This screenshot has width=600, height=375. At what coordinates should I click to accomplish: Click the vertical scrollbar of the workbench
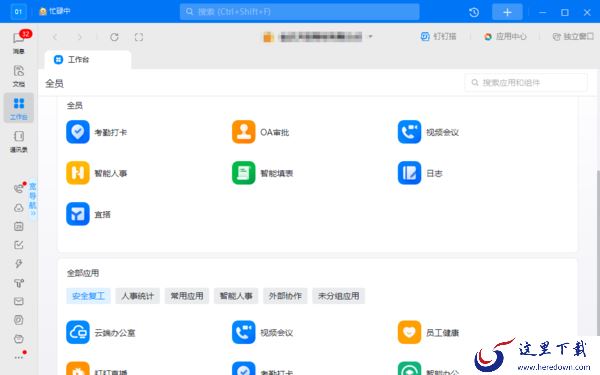[x=598, y=253]
